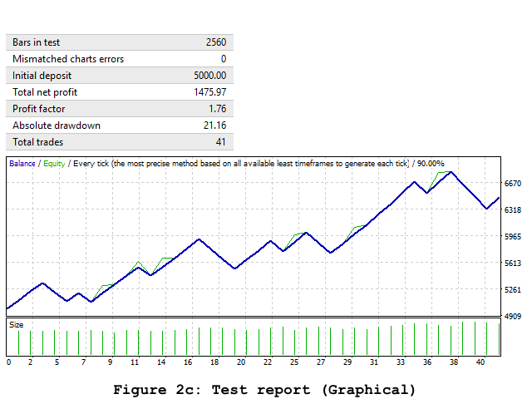Viewport: 532px width, 399px height.
Task: Click trade number 20 on the horizontal axis
Action: pyautogui.click(x=241, y=362)
